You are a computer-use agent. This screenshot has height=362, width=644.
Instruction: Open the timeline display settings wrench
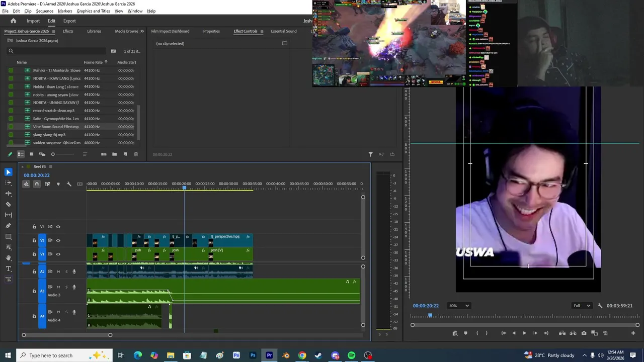click(69, 184)
